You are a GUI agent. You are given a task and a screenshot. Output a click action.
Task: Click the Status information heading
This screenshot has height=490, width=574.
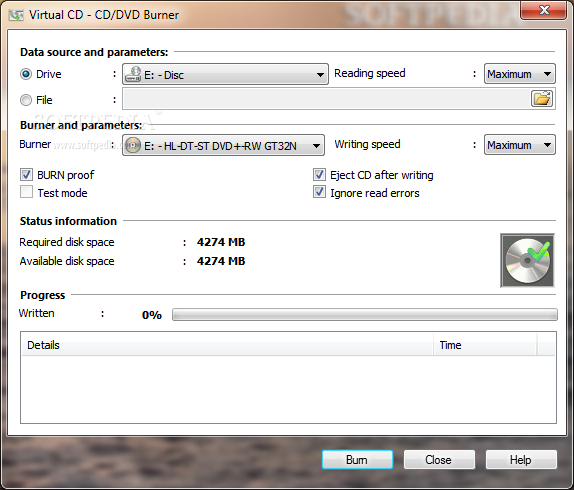[68, 221]
